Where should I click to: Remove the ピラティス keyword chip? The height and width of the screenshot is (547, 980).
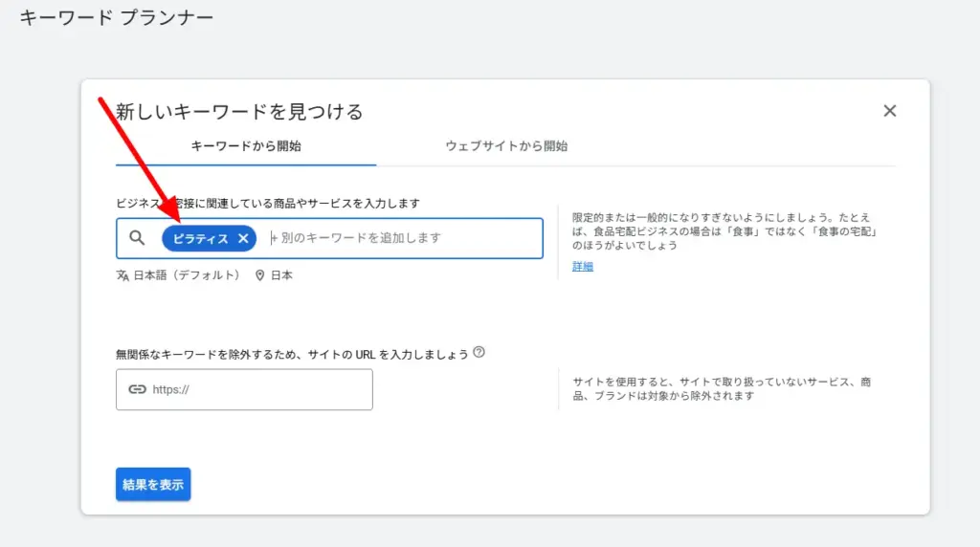coord(243,238)
